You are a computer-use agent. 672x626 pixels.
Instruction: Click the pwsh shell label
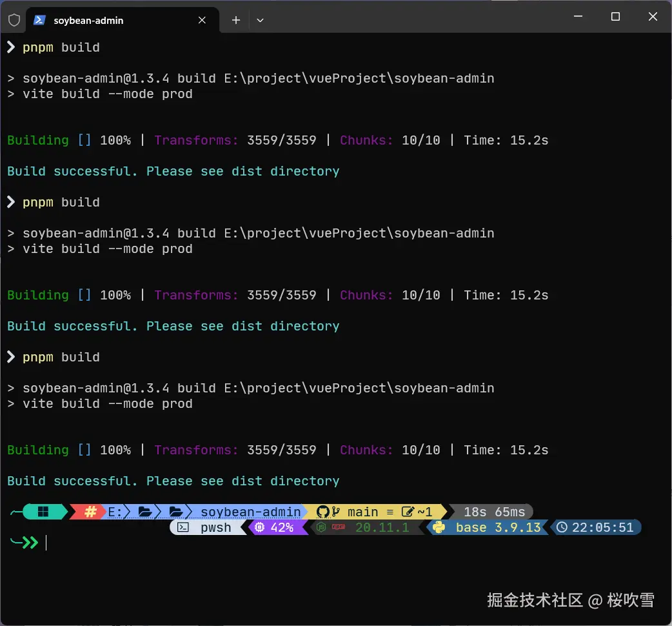(x=216, y=528)
